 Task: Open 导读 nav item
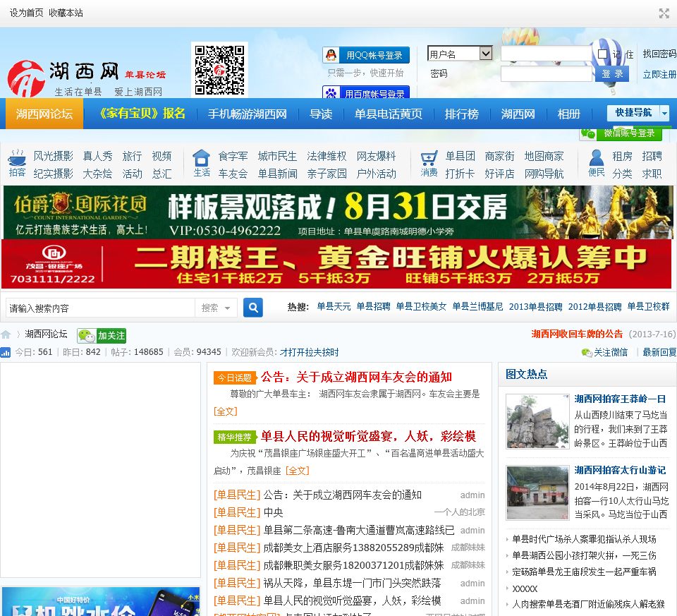[x=321, y=114]
